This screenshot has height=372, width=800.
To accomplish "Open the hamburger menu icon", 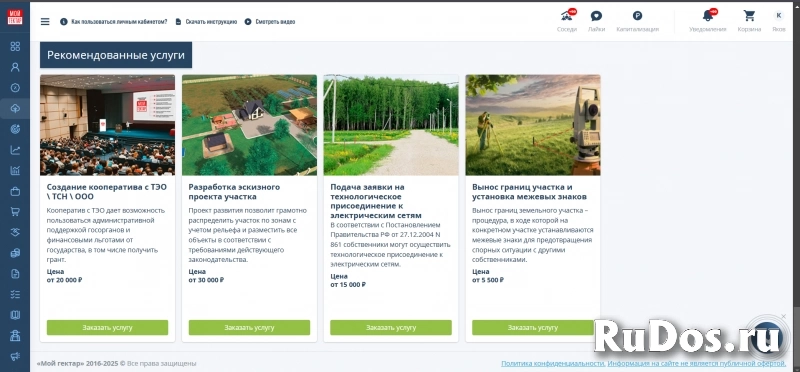I will coord(45,21).
